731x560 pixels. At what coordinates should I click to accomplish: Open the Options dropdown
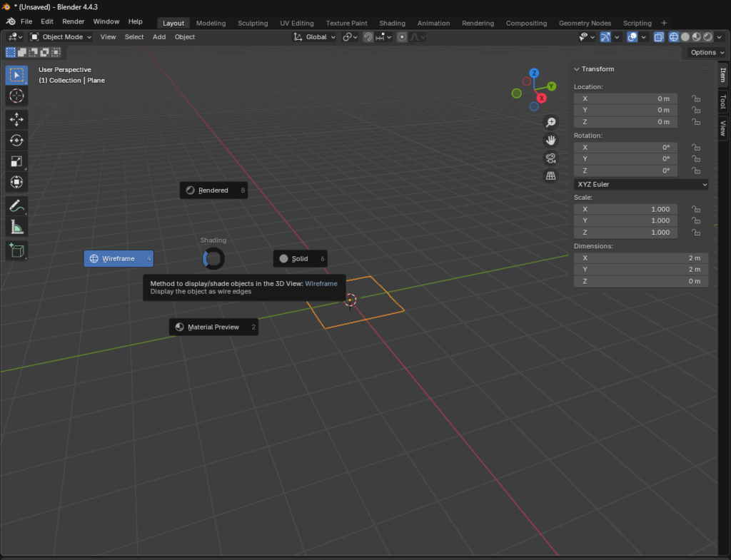point(707,52)
